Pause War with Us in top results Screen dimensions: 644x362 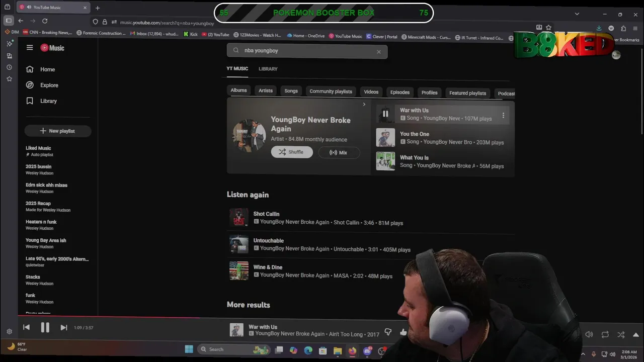[x=385, y=114]
